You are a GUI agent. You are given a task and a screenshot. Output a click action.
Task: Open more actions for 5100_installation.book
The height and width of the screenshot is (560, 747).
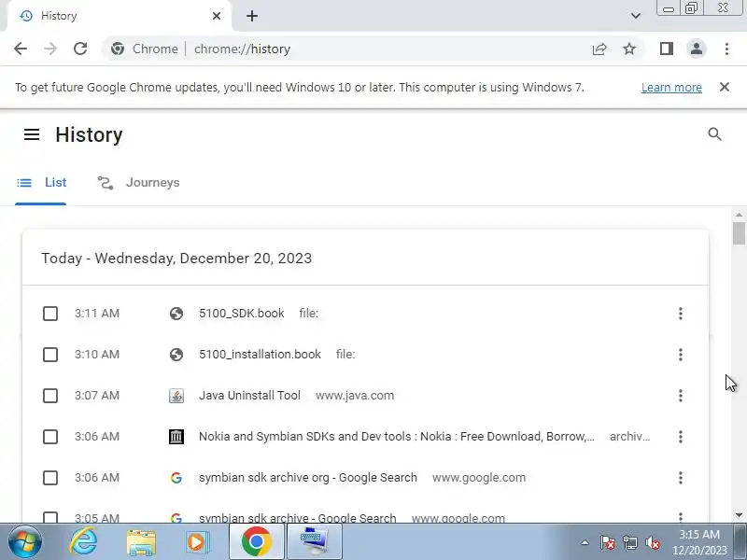tap(681, 355)
